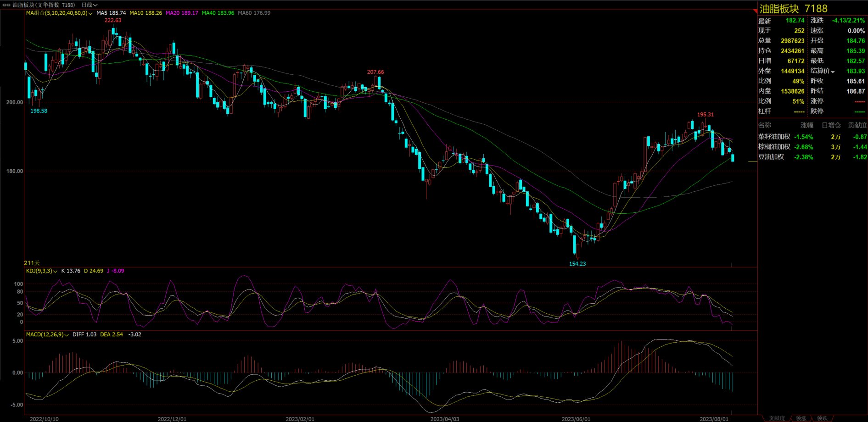Screen dimensions: 868x422
Task: Switch to the 领跌 tab
Action: pyautogui.click(x=822, y=418)
